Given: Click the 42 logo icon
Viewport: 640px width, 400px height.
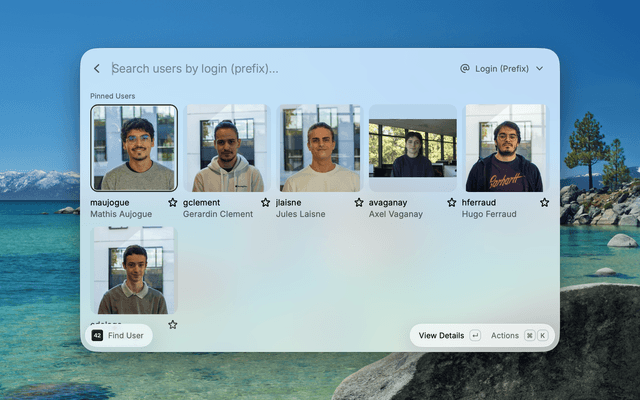Looking at the screenshot, I should 97,336.
